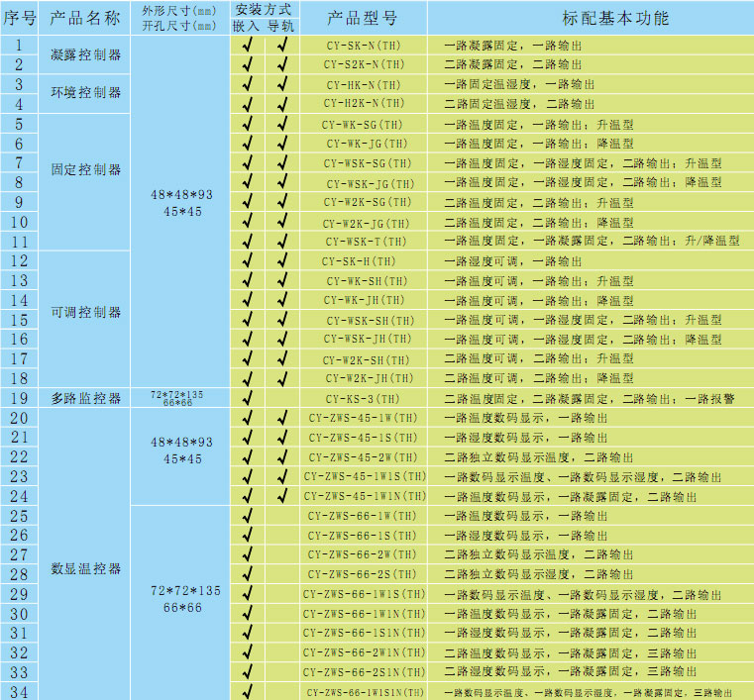Screen dimensions: 754x700
Task: Select the 环境控制器 product category cell
Action: (x=85, y=93)
